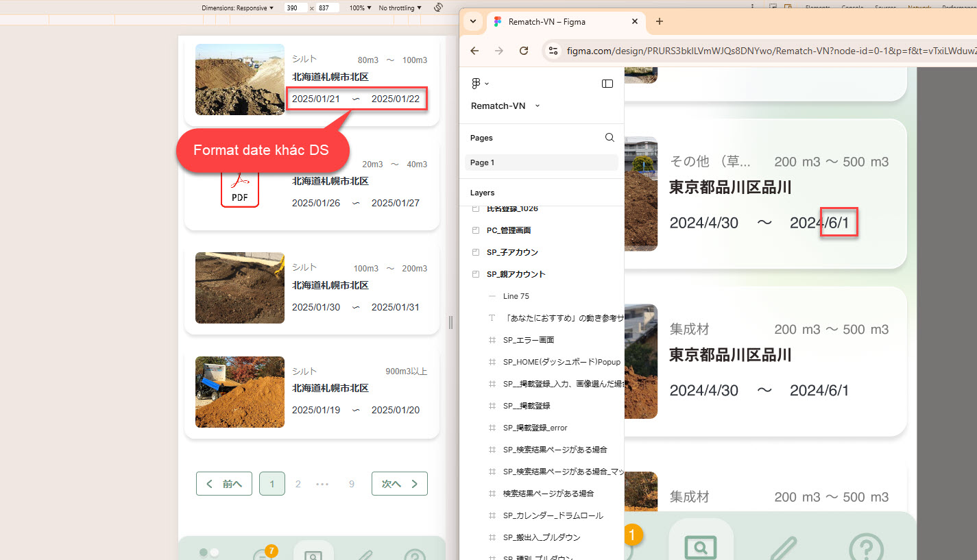Select the SP_エラー画面 layer

(528, 340)
